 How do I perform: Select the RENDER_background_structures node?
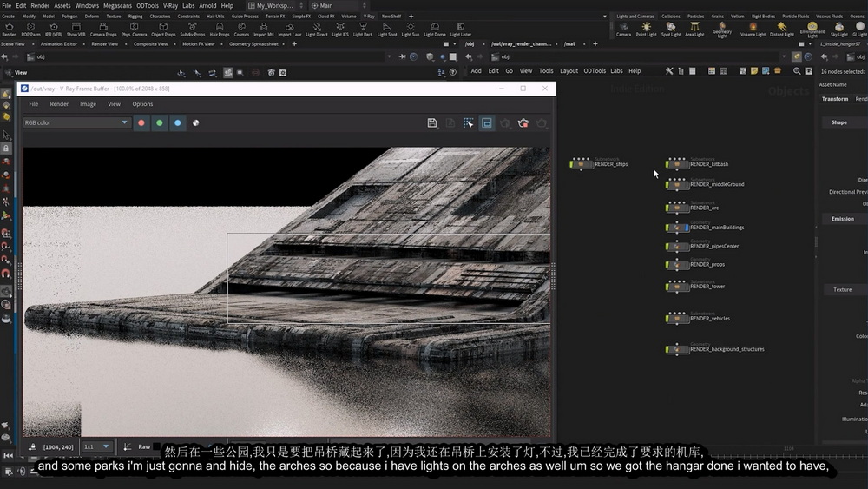click(x=676, y=349)
